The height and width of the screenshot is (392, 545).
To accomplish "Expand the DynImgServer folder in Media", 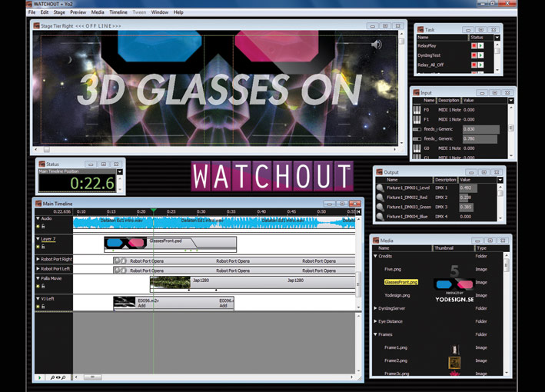I will pos(375,308).
